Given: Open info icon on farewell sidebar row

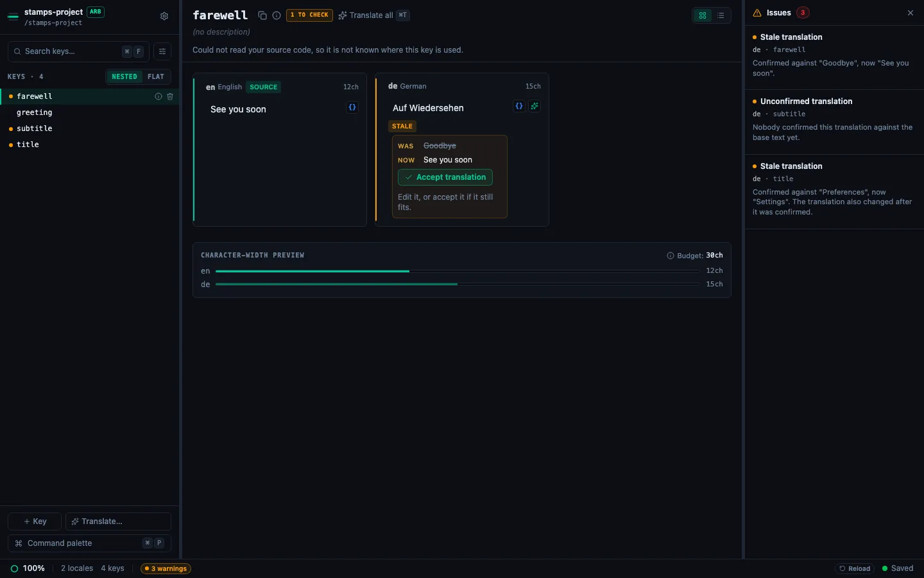Looking at the screenshot, I should pos(158,96).
